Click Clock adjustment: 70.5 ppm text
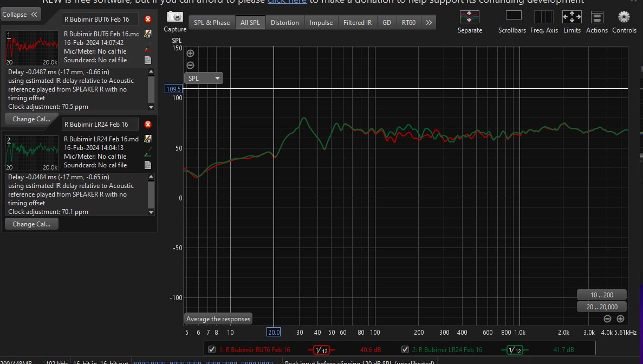 coord(48,107)
